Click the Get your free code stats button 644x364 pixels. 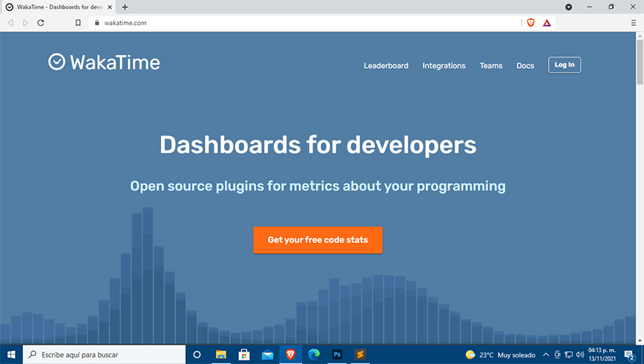tap(318, 240)
